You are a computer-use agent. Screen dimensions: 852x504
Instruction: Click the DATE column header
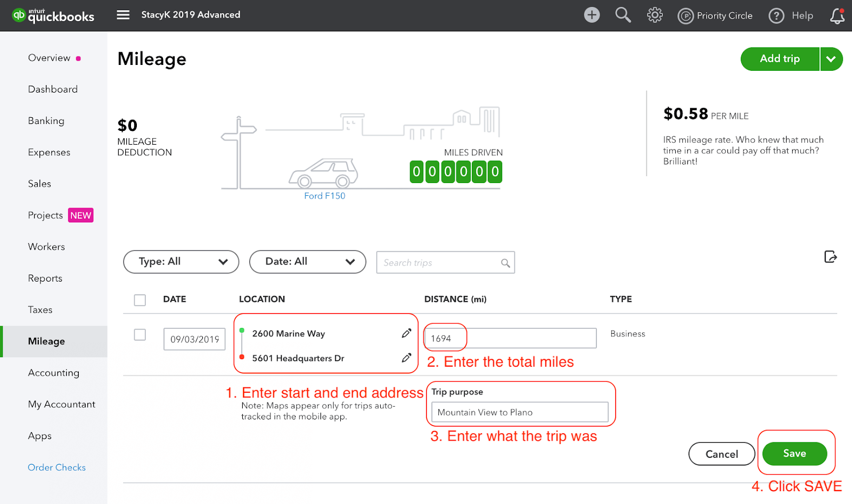[175, 299]
